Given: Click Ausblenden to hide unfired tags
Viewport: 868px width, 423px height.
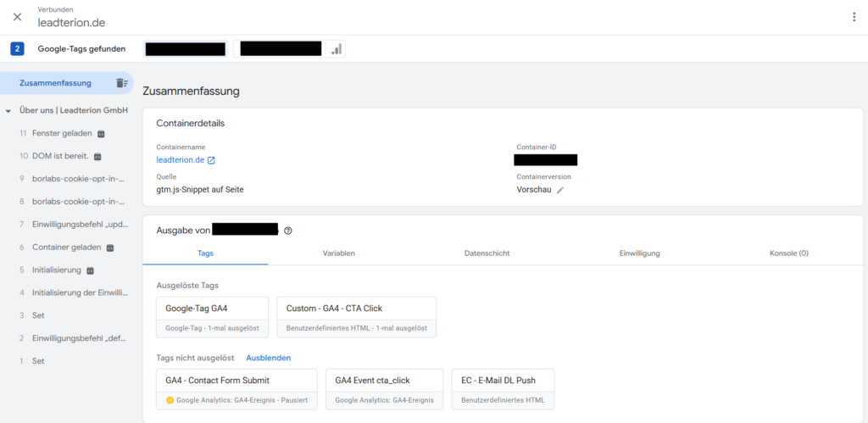Looking at the screenshot, I should [269, 358].
